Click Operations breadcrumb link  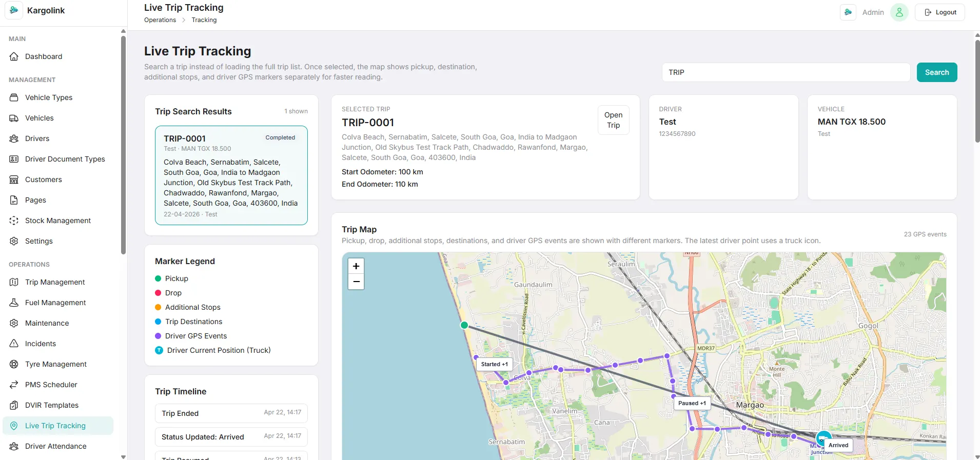click(x=160, y=20)
